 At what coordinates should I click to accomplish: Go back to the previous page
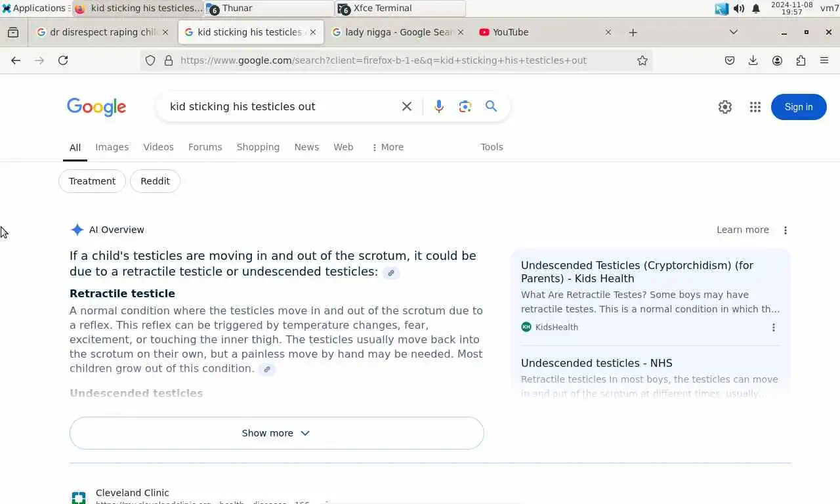point(16,60)
